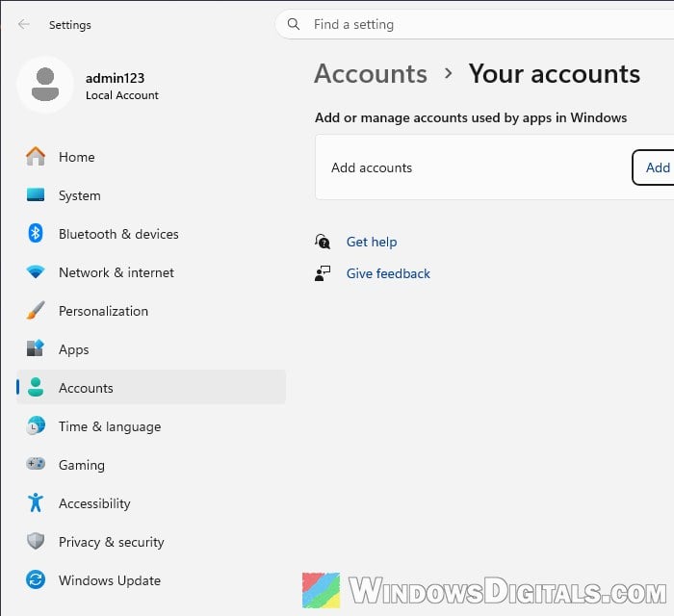Click the Personalization paintbrush icon
674x616 pixels.
click(x=36, y=310)
